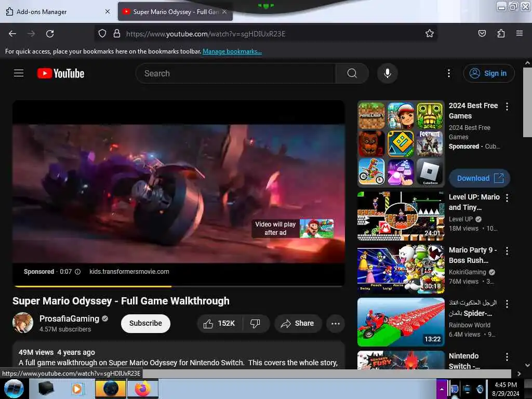Open options for Mario Party 9 video
532x399 pixels.
coord(507,251)
